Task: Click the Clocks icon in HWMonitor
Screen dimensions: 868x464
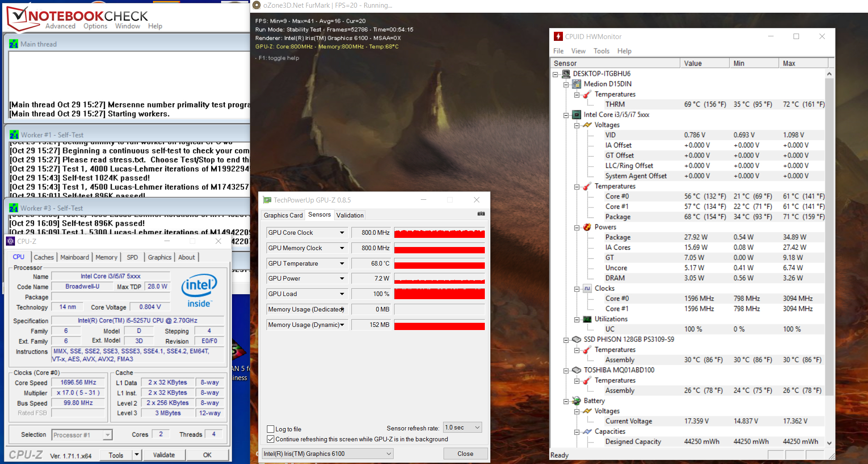Action: [x=587, y=288]
